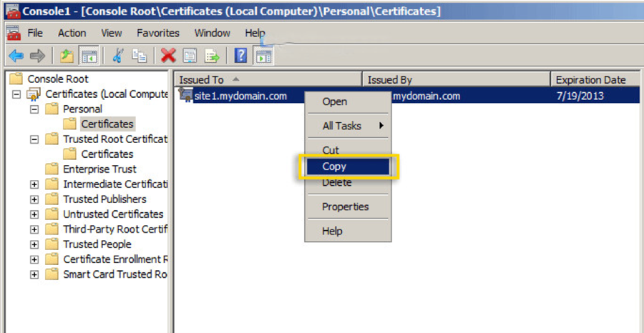Choose Delete from the context menu

(x=348, y=182)
